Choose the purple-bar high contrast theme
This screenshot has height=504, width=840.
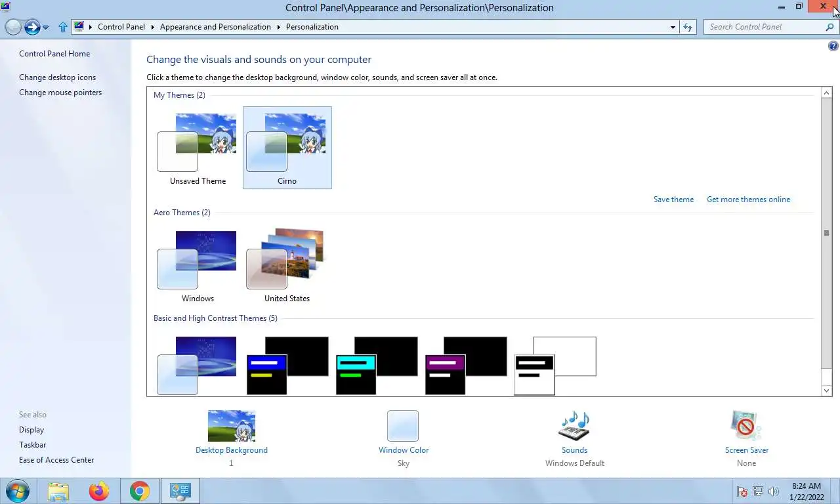pos(466,366)
